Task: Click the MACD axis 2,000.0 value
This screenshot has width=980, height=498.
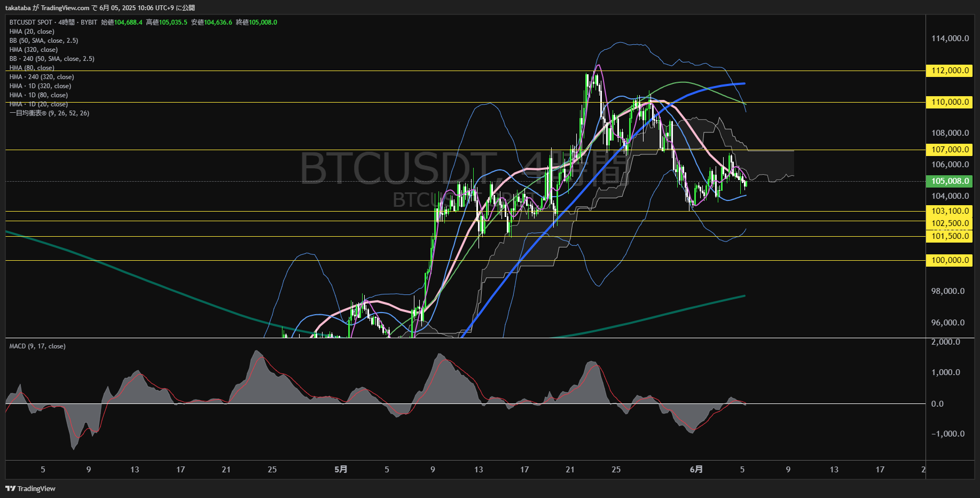Action: tap(946, 342)
